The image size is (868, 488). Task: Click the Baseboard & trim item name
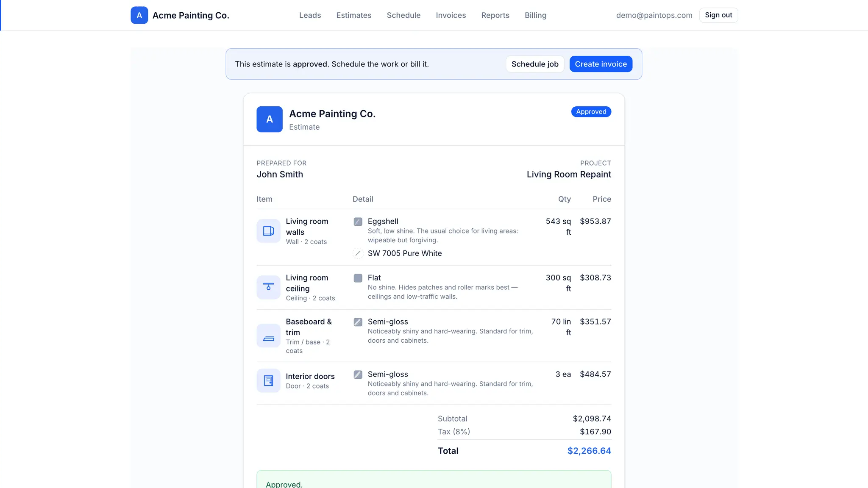(309, 327)
